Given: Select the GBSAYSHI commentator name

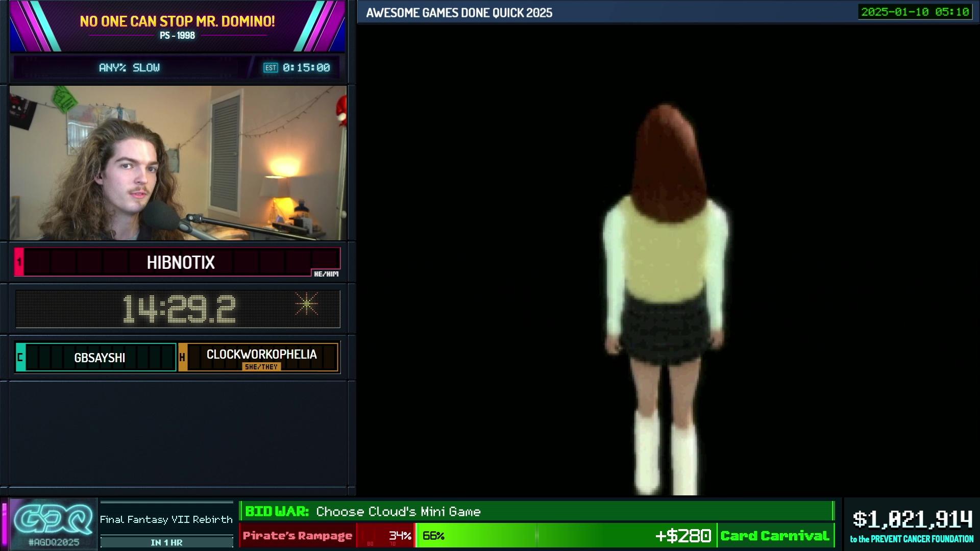Looking at the screenshot, I should click(100, 358).
